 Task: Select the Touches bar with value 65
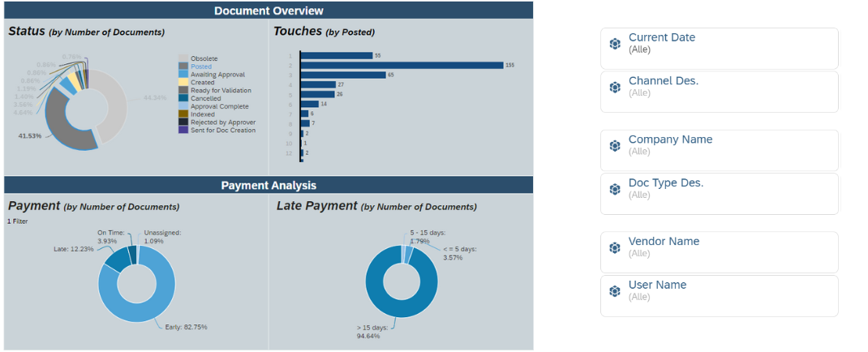343,75
